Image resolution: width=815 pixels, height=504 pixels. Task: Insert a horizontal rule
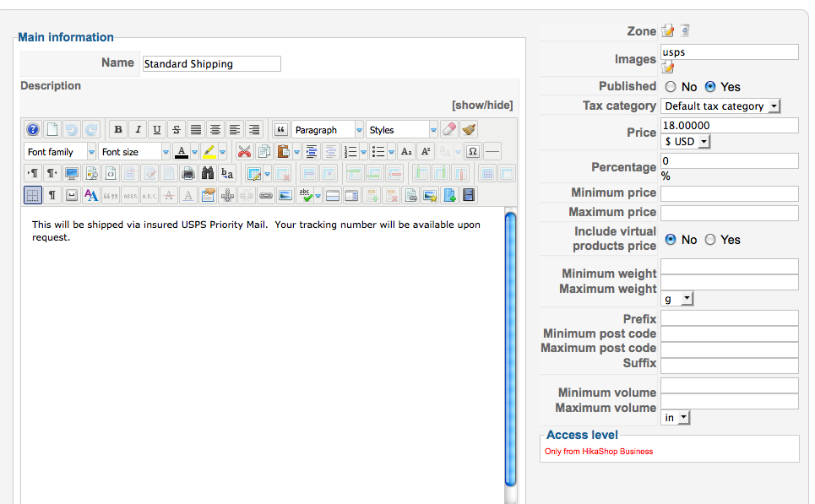point(492,152)
